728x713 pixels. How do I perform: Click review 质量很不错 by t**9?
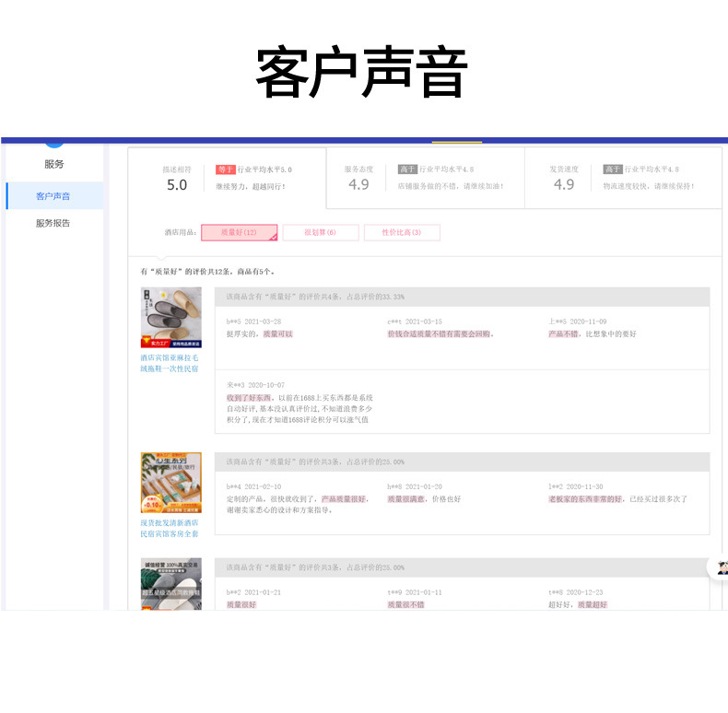pyautogui.click(x=406, y=605)
